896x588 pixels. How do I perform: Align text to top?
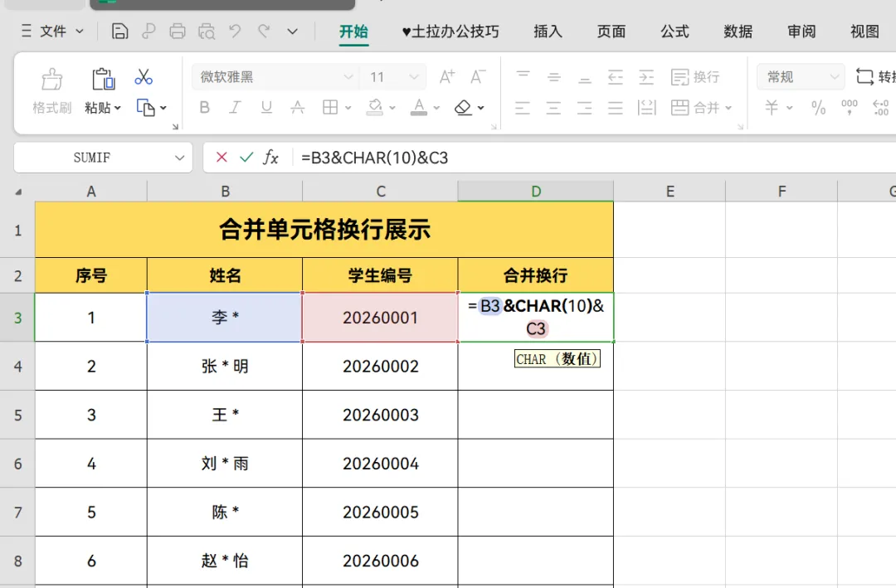coord(523,76)
